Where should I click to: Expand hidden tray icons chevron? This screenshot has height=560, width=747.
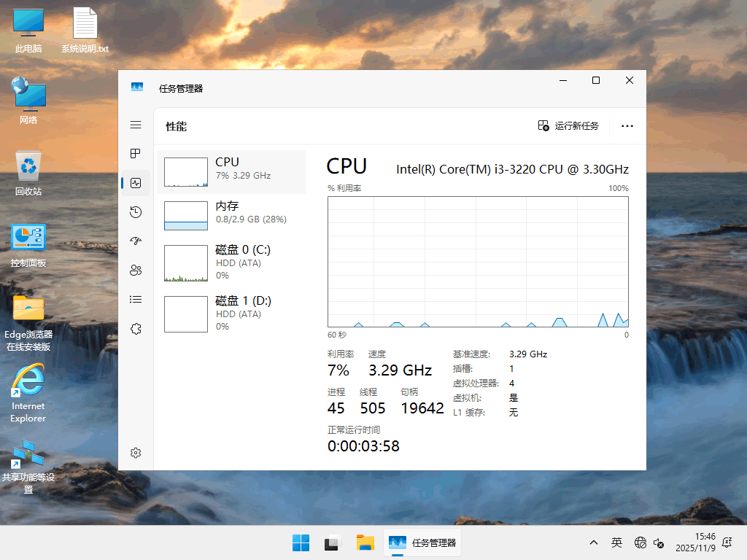[x=594, y=542]
